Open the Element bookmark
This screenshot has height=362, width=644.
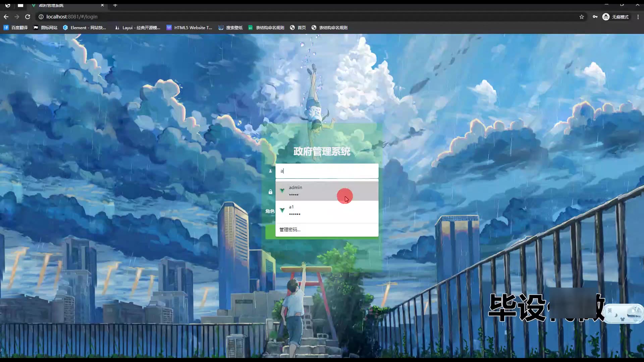[85, 27]
